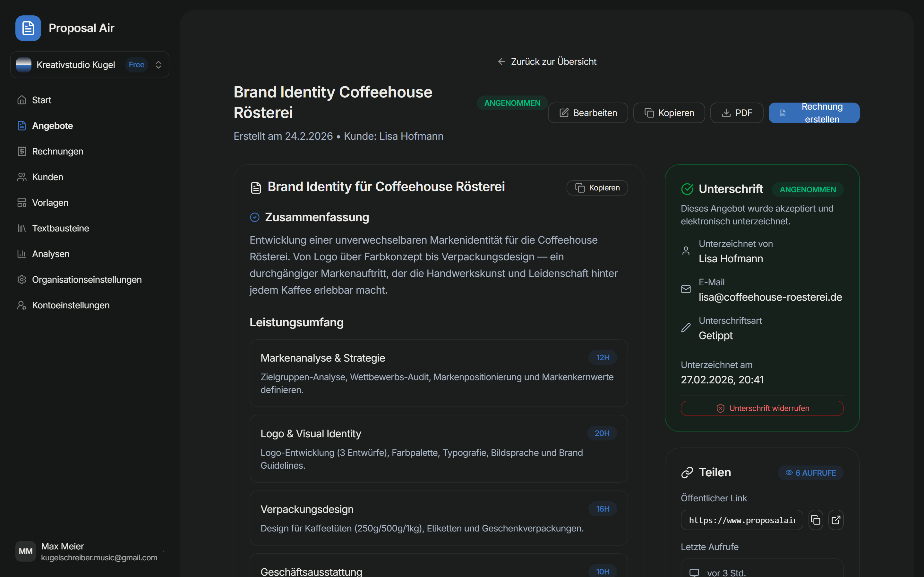The height and width of the screenshot is (577, 924).
Task: Go to the Start page
Action: [x=42, y=100]
